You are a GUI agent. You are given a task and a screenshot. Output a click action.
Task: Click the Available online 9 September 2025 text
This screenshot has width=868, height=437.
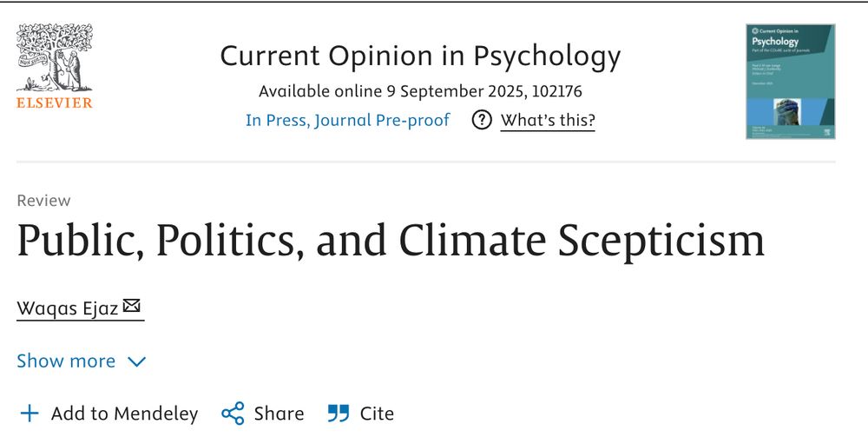click(x=420, y=91)
